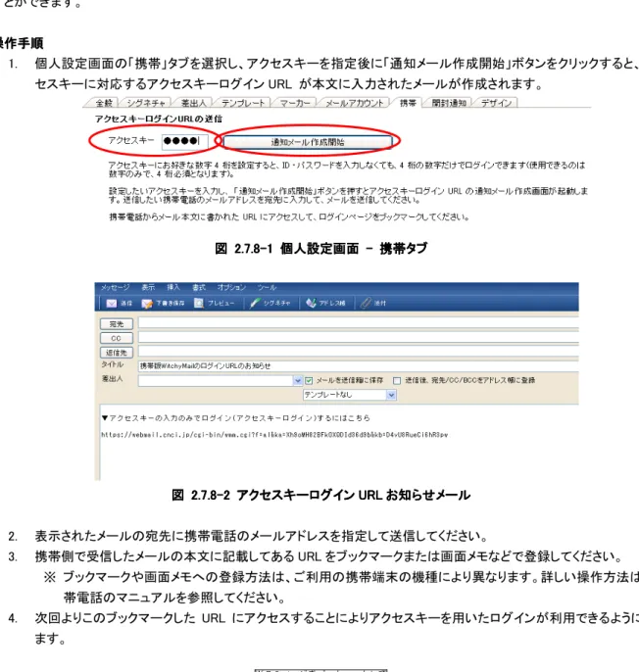Switch to the 開封通知 tab
This screenshot has width=639, height=672.
(449, 103)
